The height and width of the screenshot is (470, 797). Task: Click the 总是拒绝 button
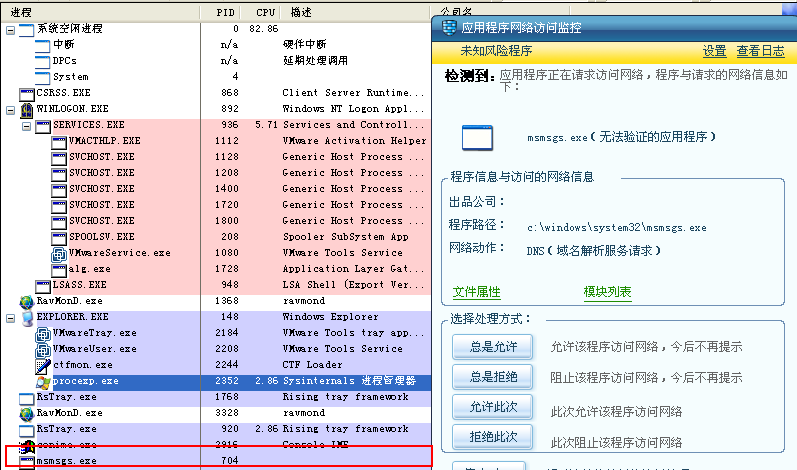493,377
